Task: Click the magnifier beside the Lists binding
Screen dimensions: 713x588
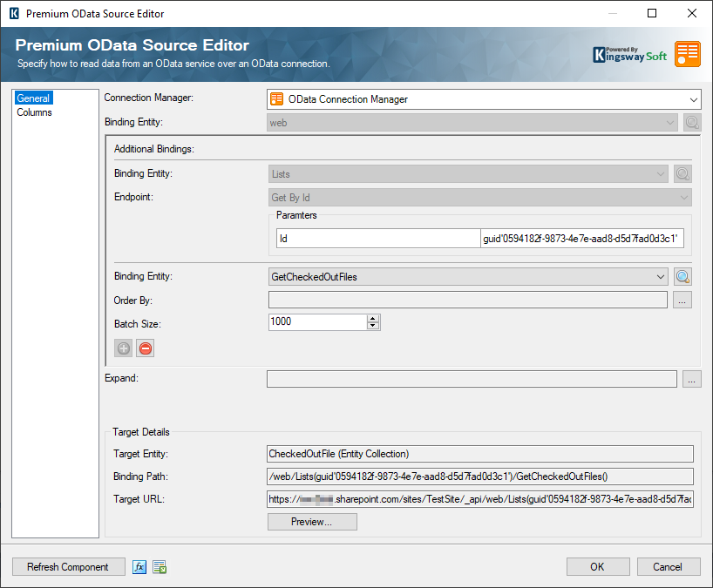Action: [682, 173]
